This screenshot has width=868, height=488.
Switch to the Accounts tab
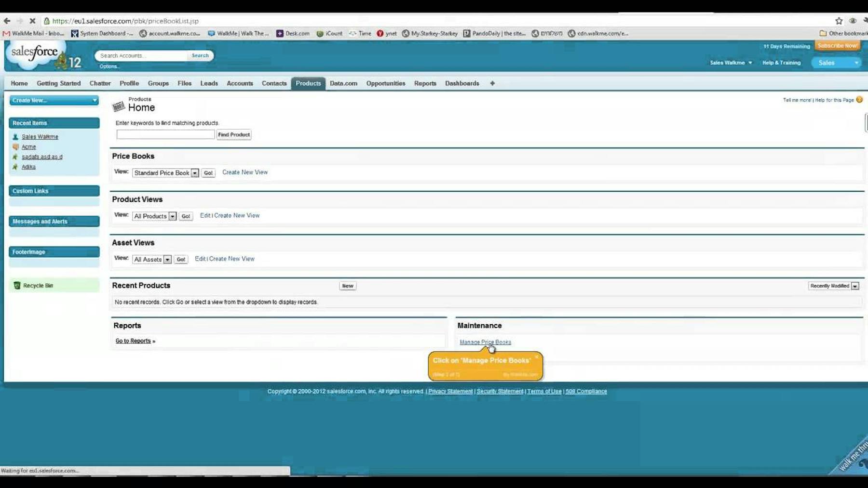click(240, 83)
